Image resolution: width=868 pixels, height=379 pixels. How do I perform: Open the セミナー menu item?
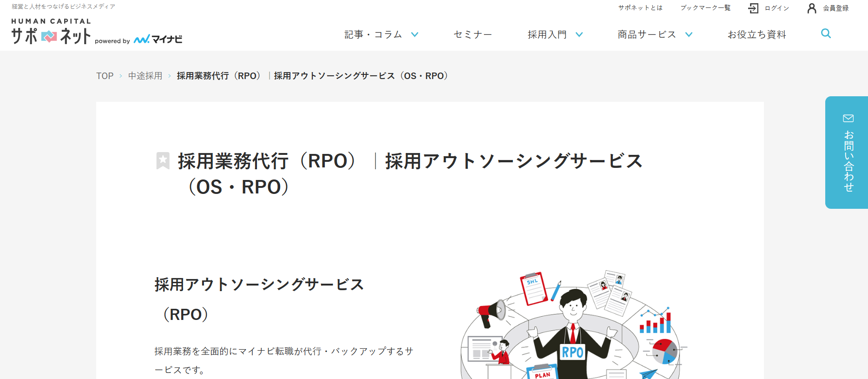pos(473,34)
